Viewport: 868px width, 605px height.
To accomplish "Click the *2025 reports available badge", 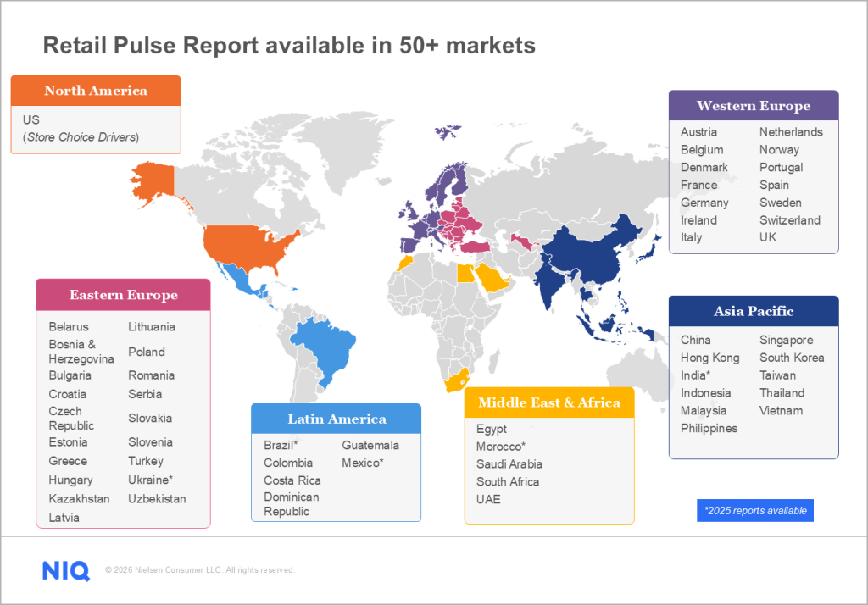I will [754, 510].
